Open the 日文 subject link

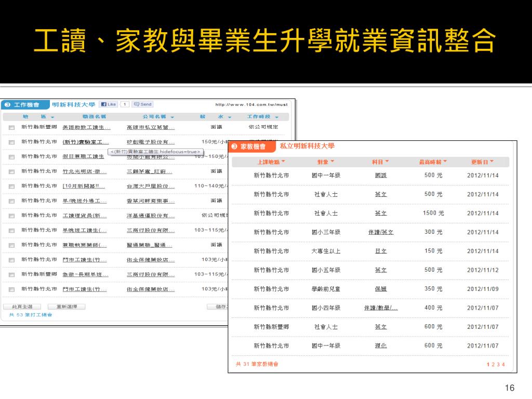(x=381, y=251)
